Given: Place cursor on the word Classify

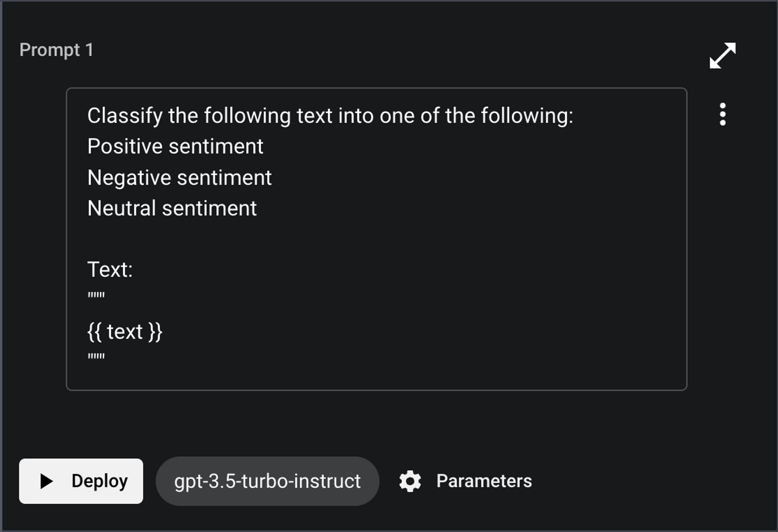Looking at the screenshot, I should 125,116.
